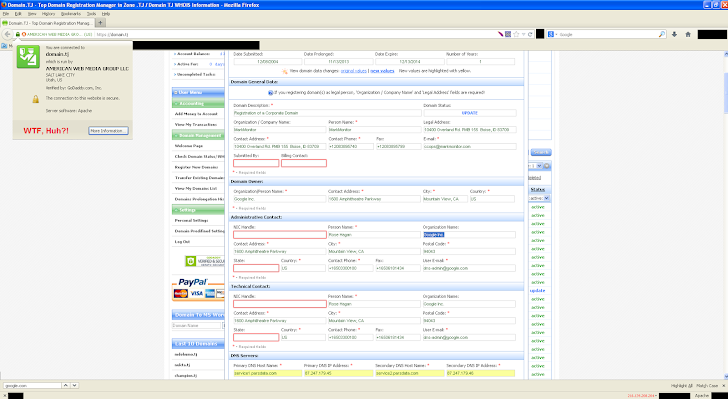Click the Domain Description input field
Viewport: 728px width, 399px height.
click(x=327, y=113)
